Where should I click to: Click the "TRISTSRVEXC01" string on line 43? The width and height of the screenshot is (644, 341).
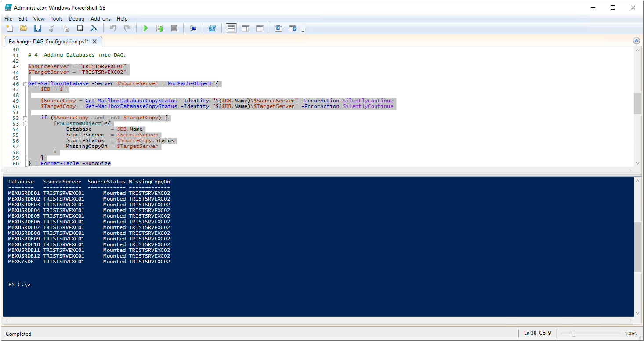tap(102, 66)
